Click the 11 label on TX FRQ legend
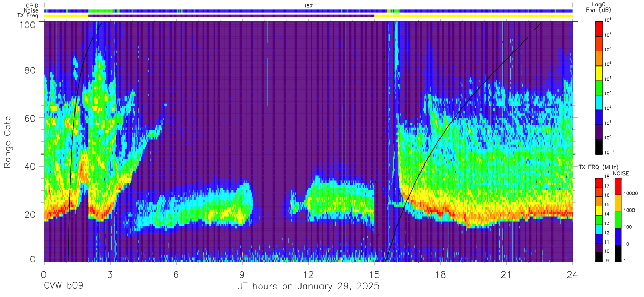644x297 pixels. [x=608, y=243]
